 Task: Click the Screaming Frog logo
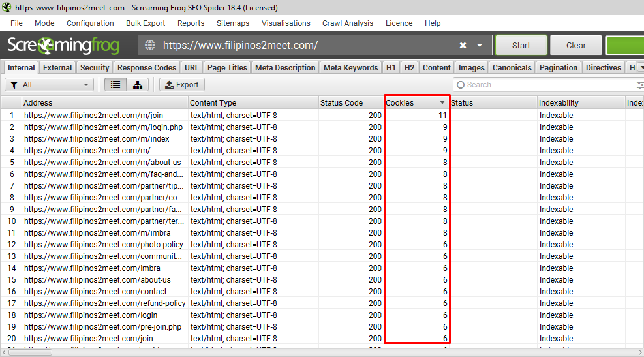[x=63, y=45]
